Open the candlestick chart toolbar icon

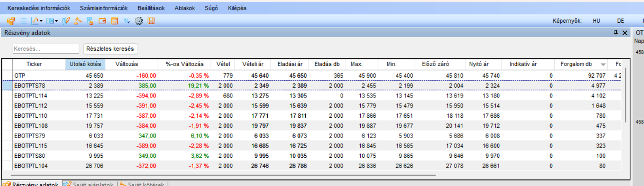(35, 21)
